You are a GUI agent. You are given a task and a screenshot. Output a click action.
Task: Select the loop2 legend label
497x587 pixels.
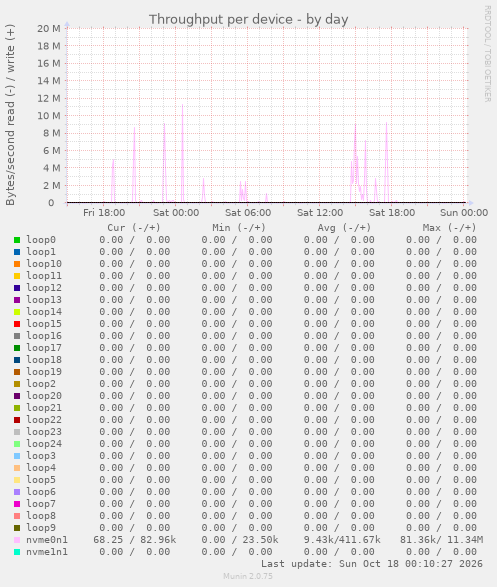41,384
